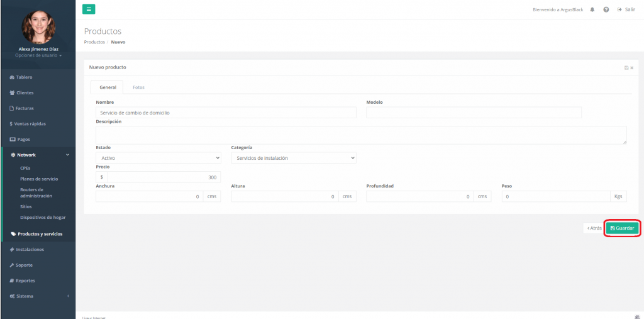Open the Opciones de usuario dropdown
The width and height of the screenshot is (644, 319).
tap(38, 55)
